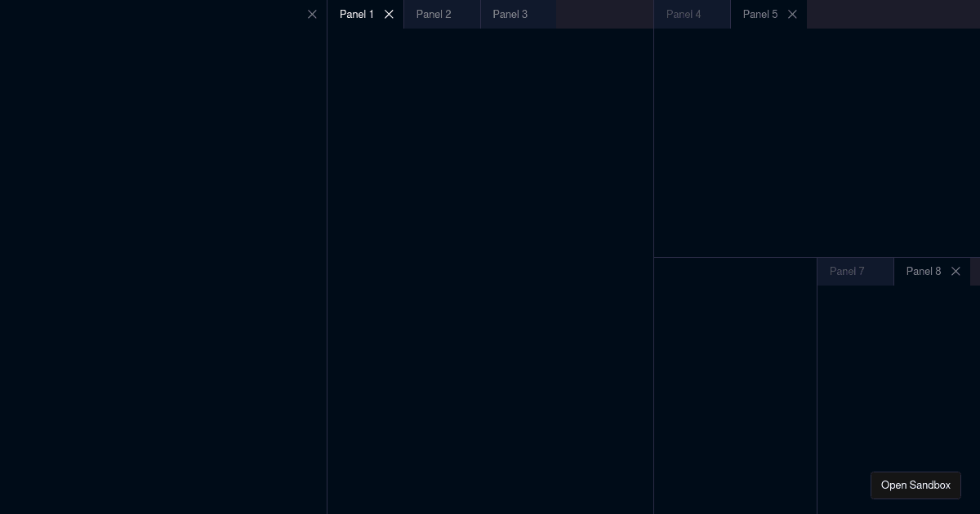This screenshot has width=980, height=514.
Task: Close Panel 8 using its X icon
Action: pyautogui.click(x=955, y=271)
